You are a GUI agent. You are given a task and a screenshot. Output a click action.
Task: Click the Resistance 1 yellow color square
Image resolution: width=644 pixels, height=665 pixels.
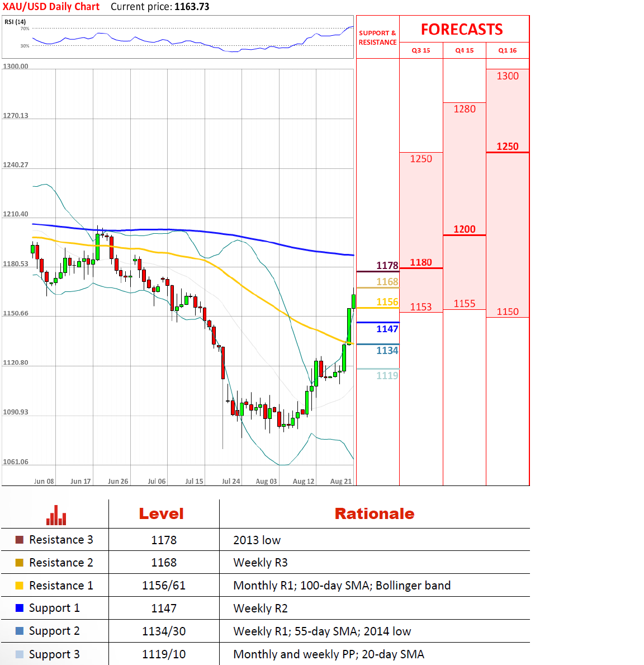pyautogui.click(x=20, y=586)
